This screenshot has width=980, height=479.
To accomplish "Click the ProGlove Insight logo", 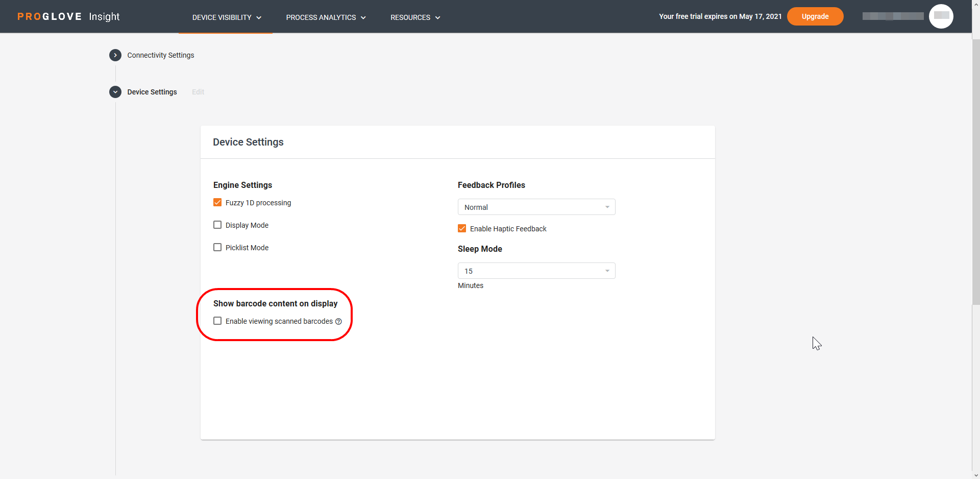I will [x=68, y=16].
